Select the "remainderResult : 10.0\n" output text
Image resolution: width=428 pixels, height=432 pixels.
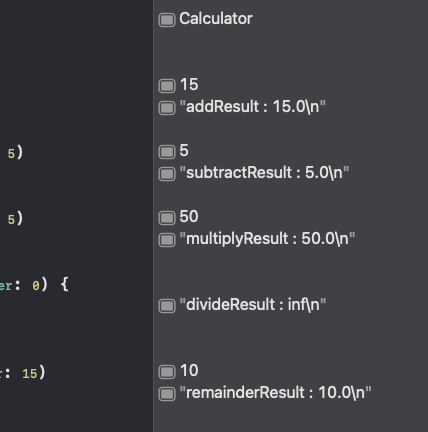tap(275, 393)
